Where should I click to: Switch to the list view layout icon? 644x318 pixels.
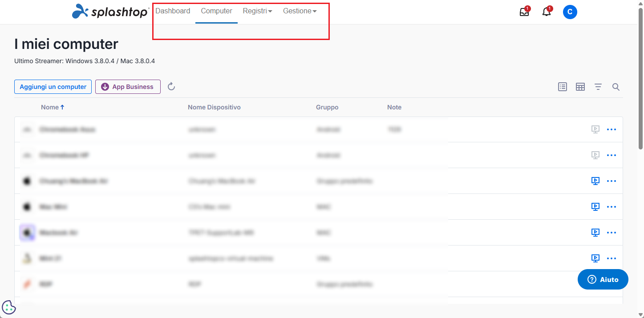(x=563, y=87)
